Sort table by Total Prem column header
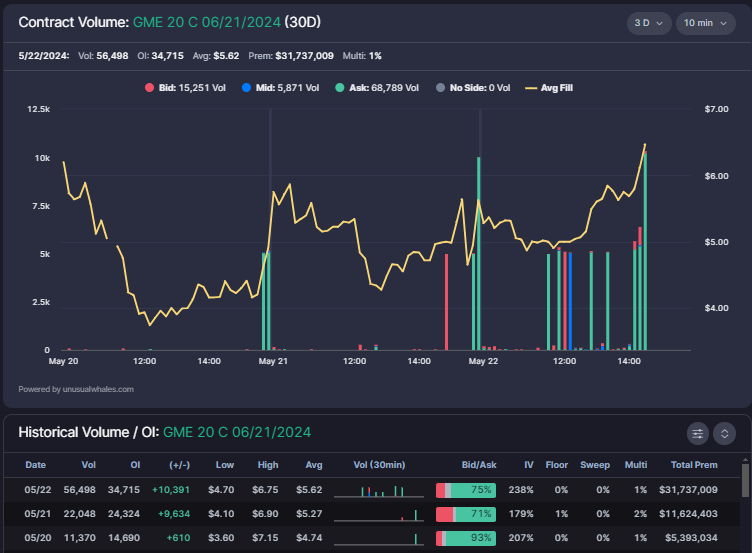Screen dimensions: 752x553 (x=694, y=465)
